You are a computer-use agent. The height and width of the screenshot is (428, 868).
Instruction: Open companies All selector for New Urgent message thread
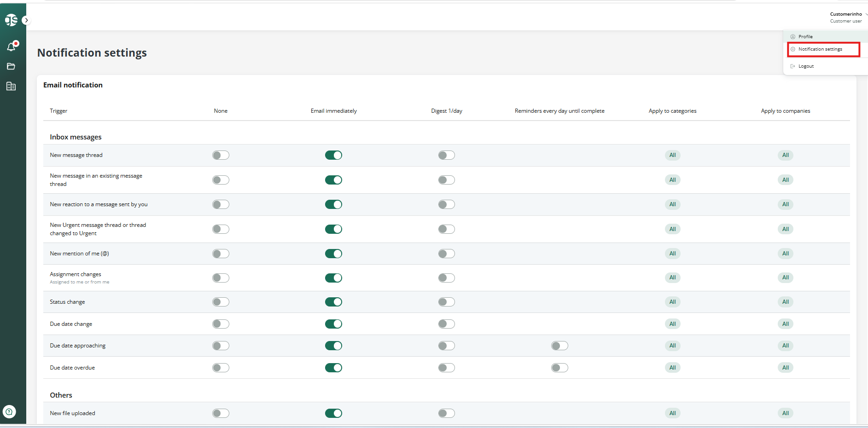click(x=785, y=229)
